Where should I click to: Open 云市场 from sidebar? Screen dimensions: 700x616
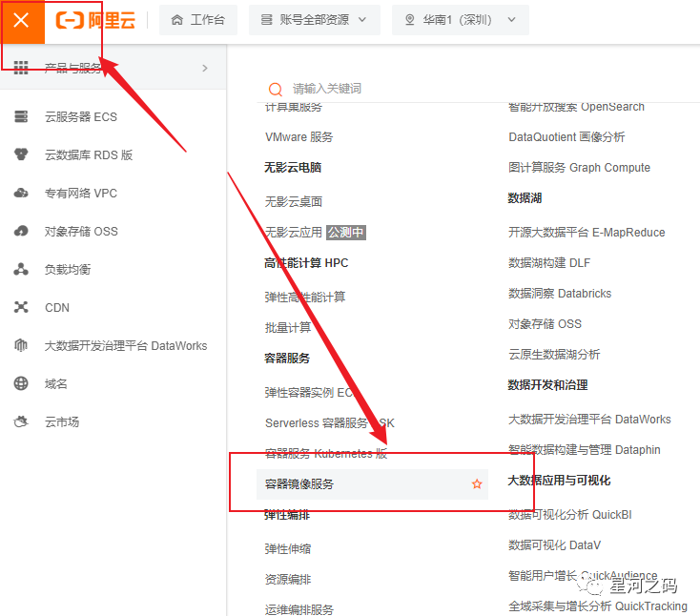tap(62, 421)
